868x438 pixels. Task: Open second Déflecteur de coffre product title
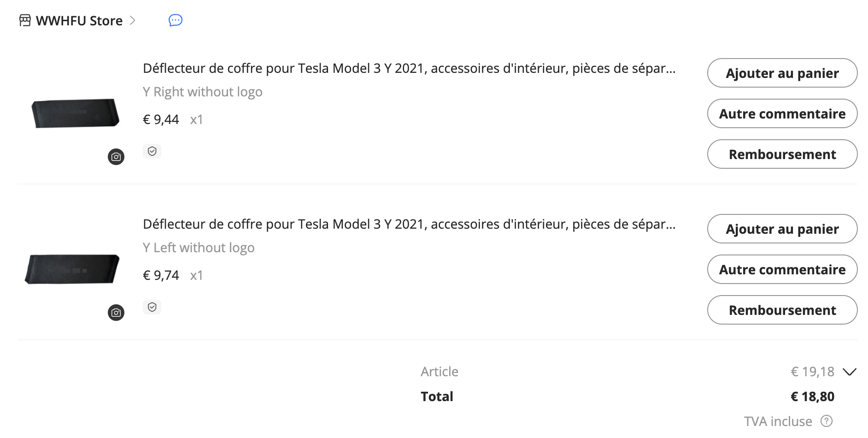[409, 224]
